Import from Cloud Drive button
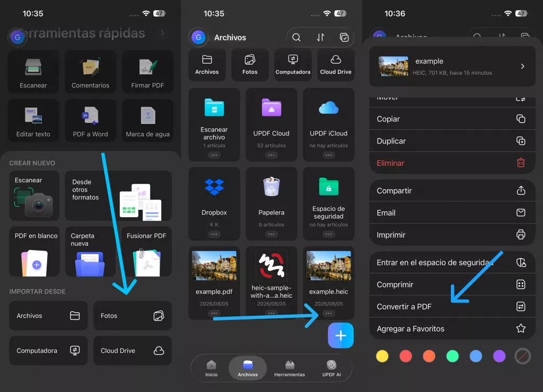This screenshot has height=392, width=543. pos(132,351)
